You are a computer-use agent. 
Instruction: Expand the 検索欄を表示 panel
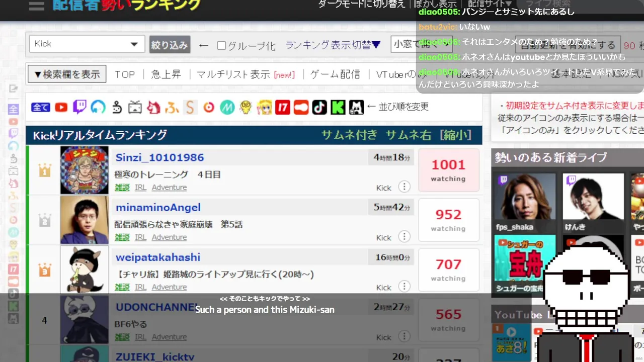click(x=67, y=74)
